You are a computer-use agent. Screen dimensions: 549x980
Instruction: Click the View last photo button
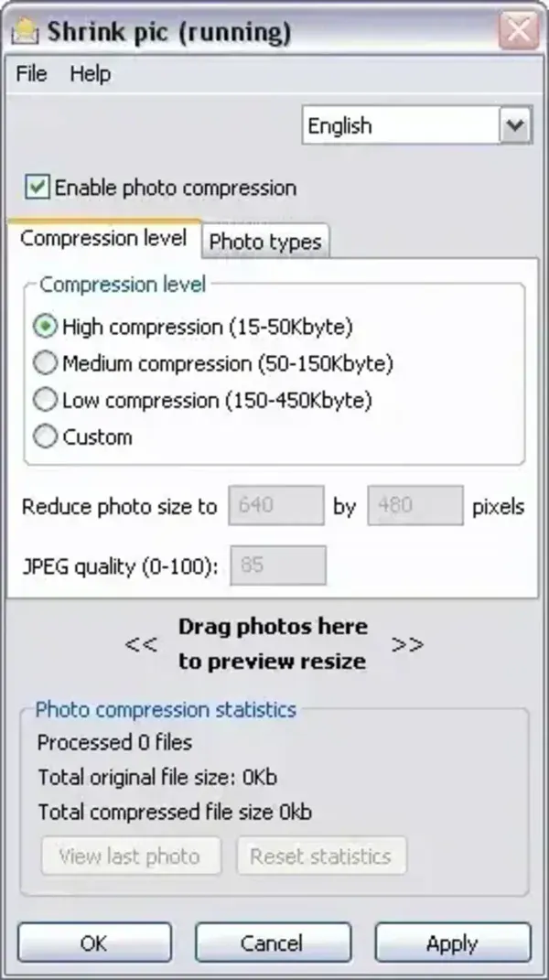click(131, 856)
